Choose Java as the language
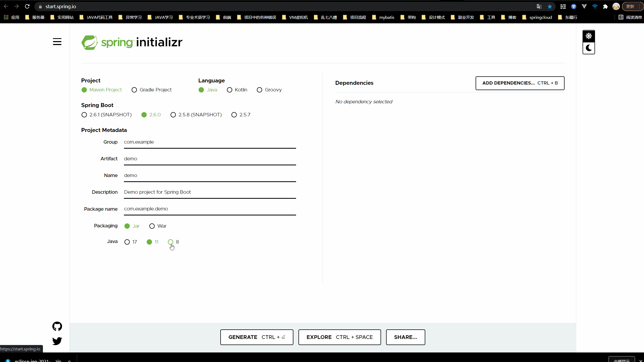 (x=208, y=90)
